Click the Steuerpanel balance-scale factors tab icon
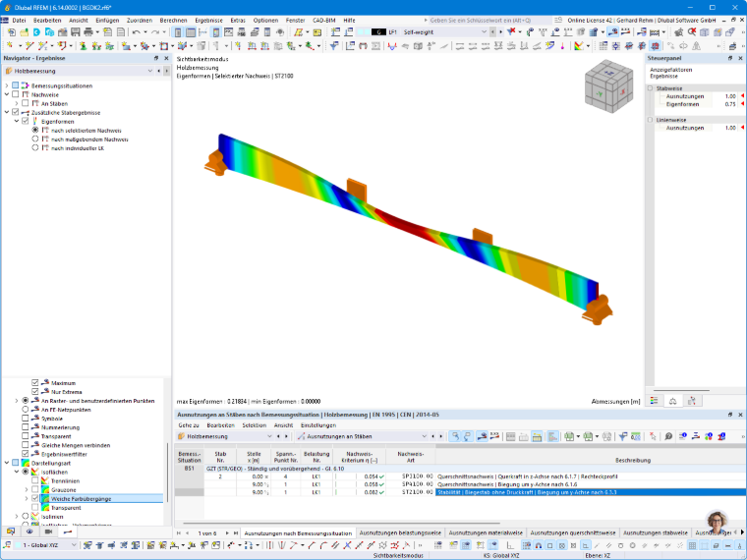Screen dimensions: 747x560 [x=672, y=401]
